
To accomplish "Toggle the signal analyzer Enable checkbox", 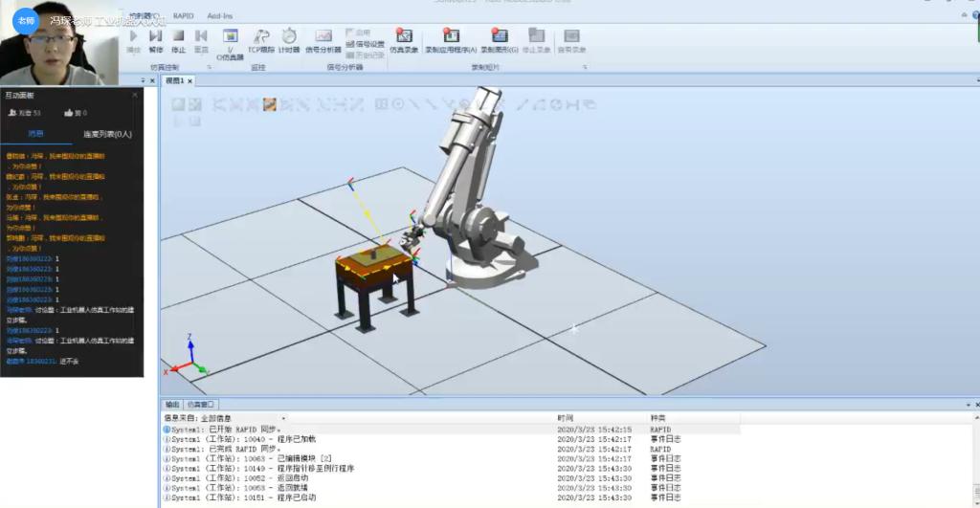I will tap(351, 33).
